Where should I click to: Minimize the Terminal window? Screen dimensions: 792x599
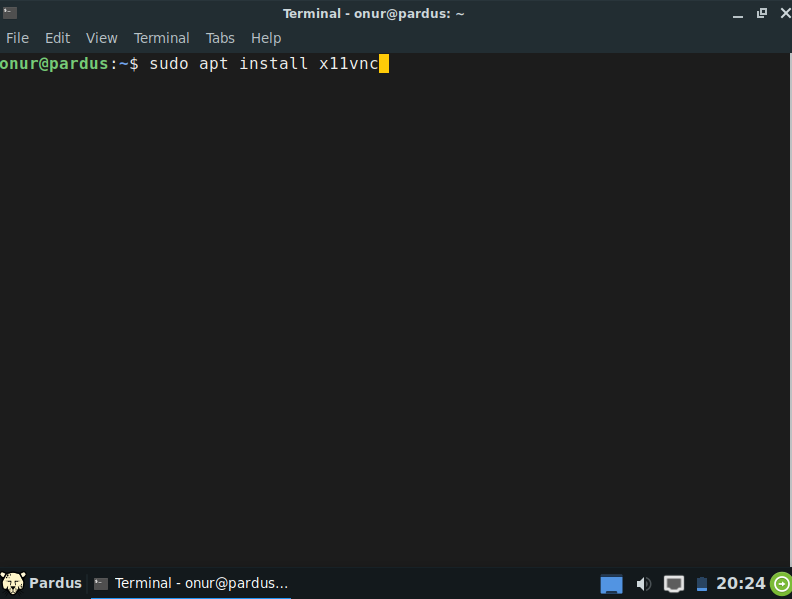tap(739, 13)
